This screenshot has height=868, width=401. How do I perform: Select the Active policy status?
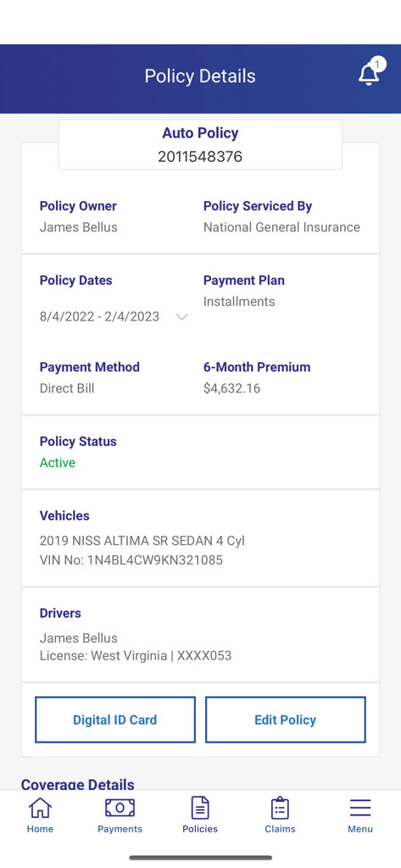coord(58,462)
